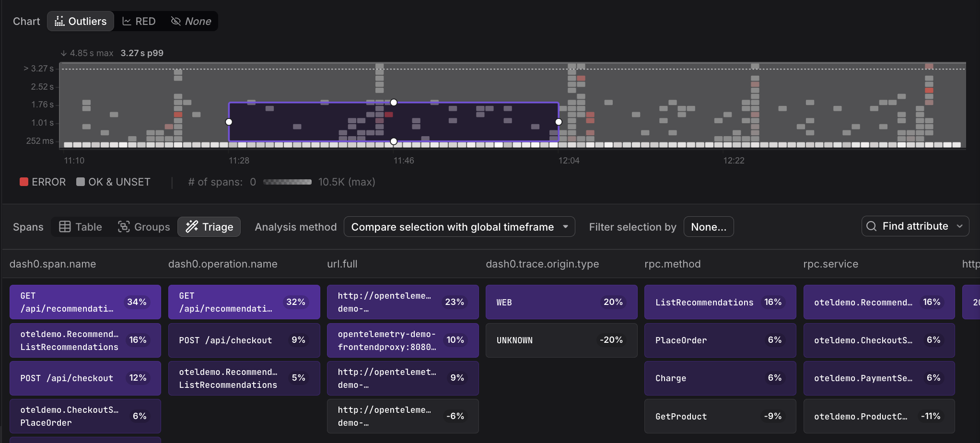The image size is (980, 443).
Task: Click the right handle of the selection box
Action: pyautogui.click(x=559, y=122)
